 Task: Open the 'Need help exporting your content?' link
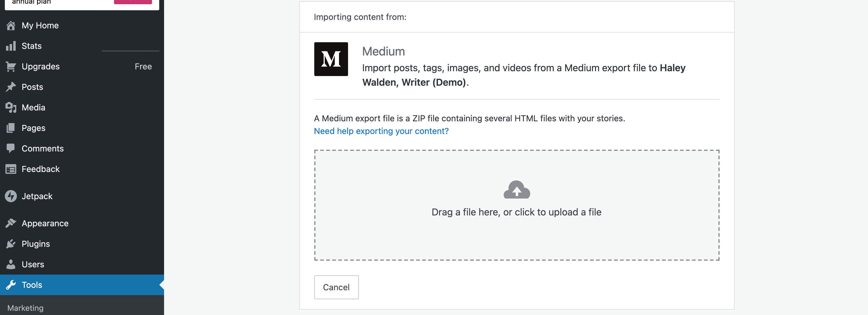click(381, 131)
